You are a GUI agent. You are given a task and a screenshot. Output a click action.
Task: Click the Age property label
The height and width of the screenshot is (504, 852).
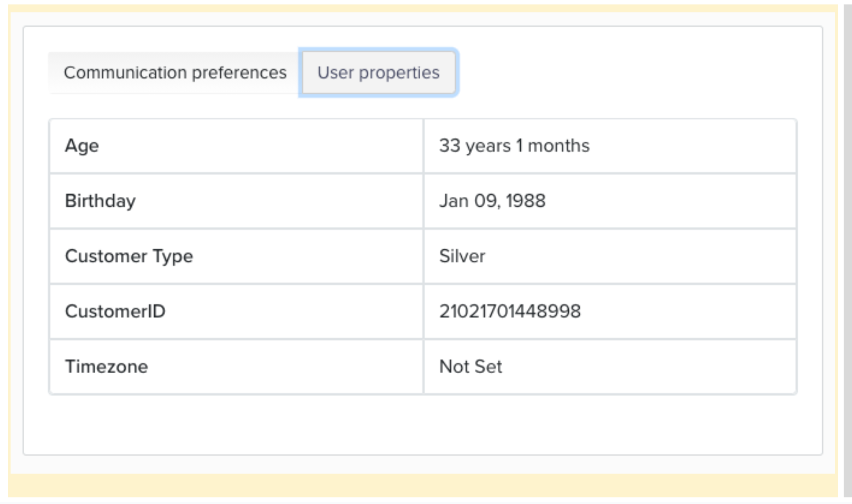tap(82, 146)
